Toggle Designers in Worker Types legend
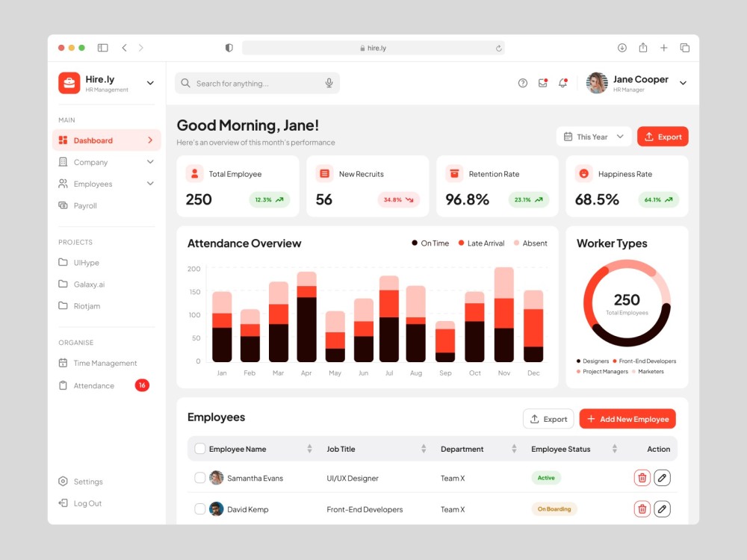 592,361
